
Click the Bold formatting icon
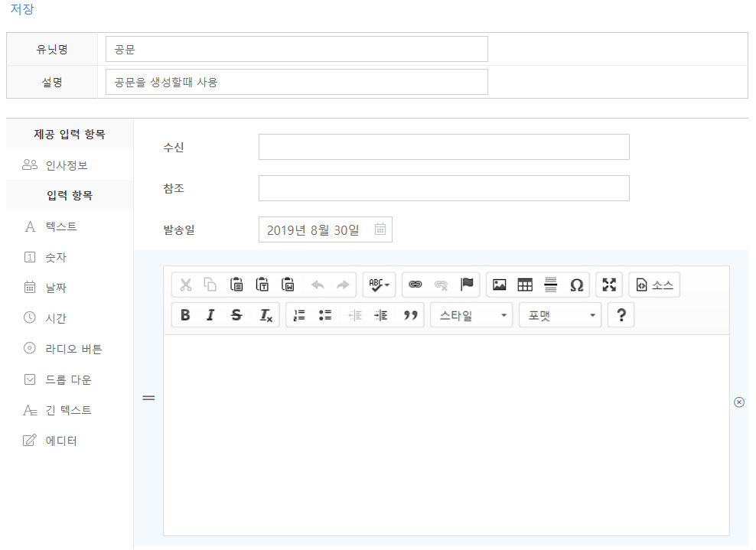click(185, 315)
